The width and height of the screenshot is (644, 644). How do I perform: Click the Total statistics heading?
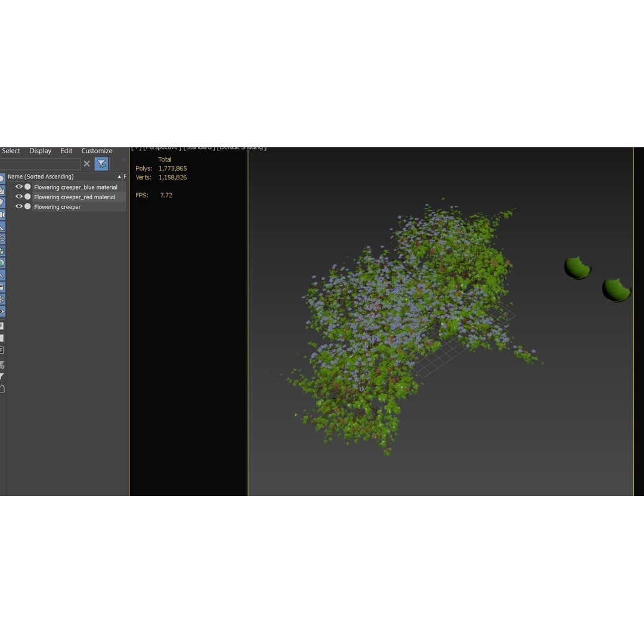(x=165, y=159)
